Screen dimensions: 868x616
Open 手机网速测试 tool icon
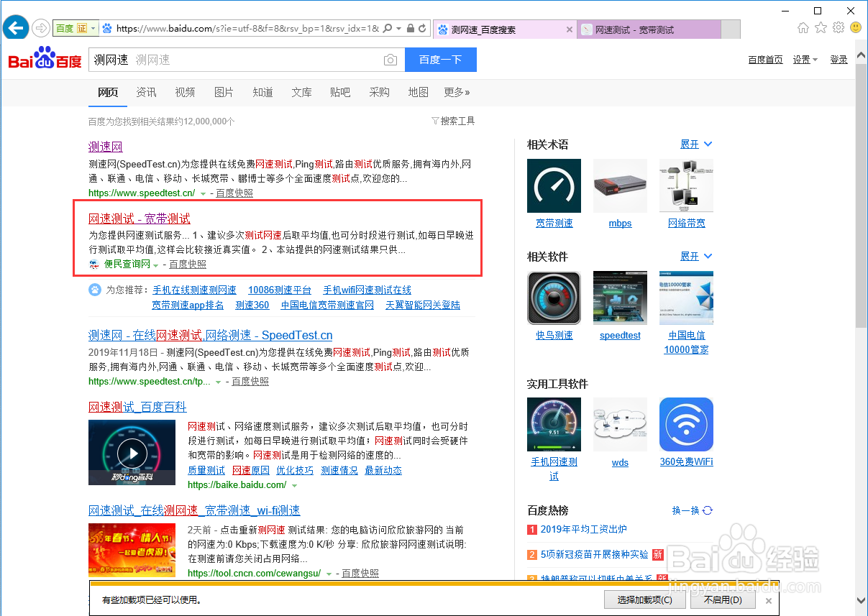pos(554,425)
